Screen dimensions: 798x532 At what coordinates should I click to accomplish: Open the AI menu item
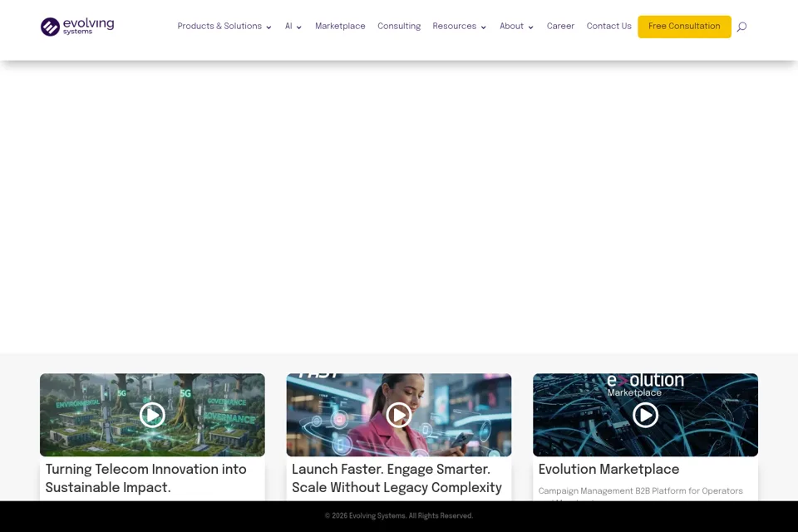tap(288, 26)
